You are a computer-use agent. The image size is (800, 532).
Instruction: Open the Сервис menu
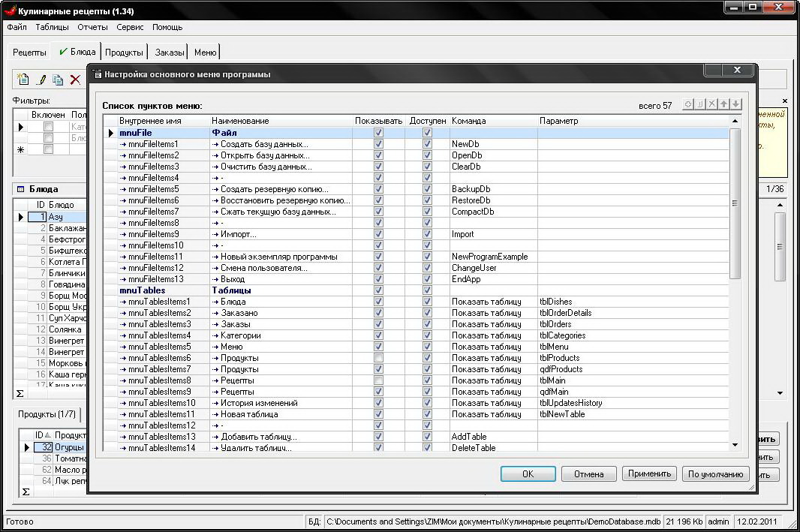pos(130,27)
